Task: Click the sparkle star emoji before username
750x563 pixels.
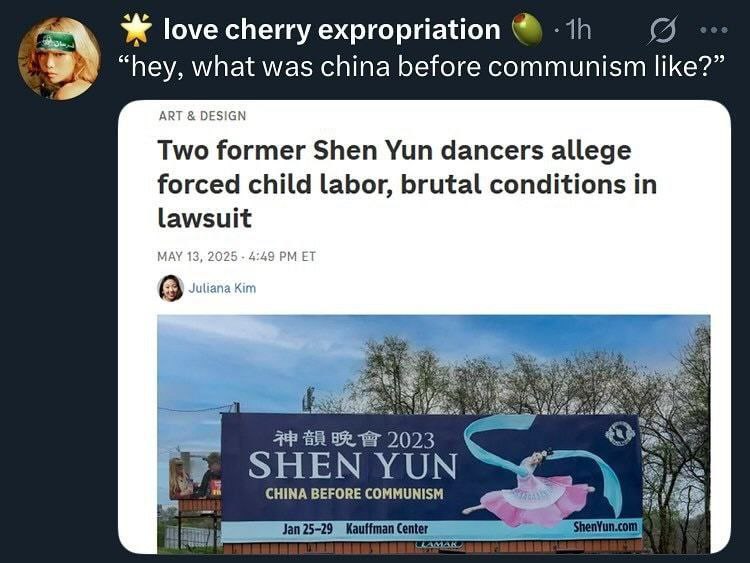Action: pos(136,29)
